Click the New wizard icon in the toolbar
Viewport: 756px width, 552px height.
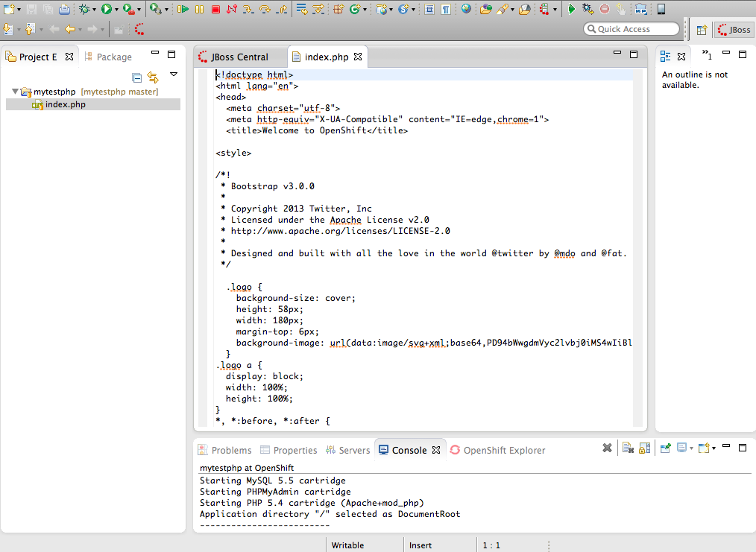point(9,9)
